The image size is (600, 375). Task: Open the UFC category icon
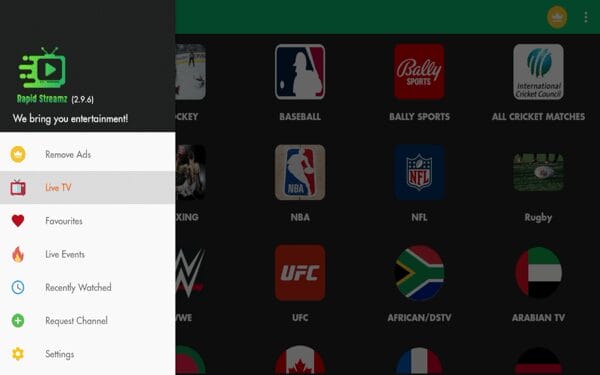click(x=300, y=273)
